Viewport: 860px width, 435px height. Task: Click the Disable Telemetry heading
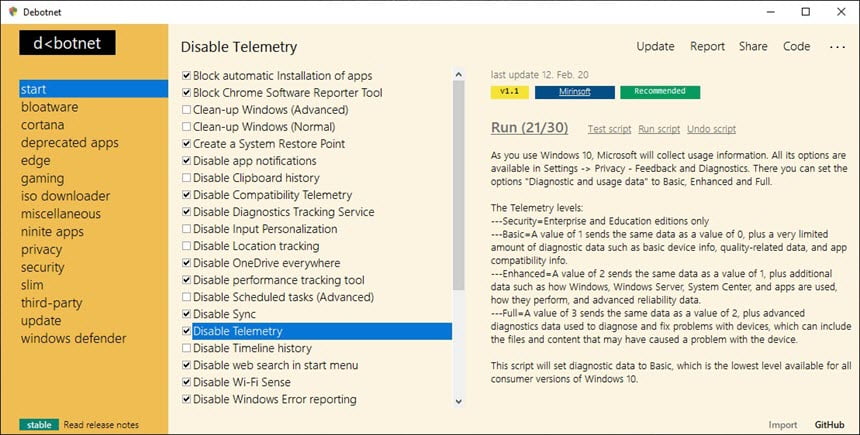239,47
